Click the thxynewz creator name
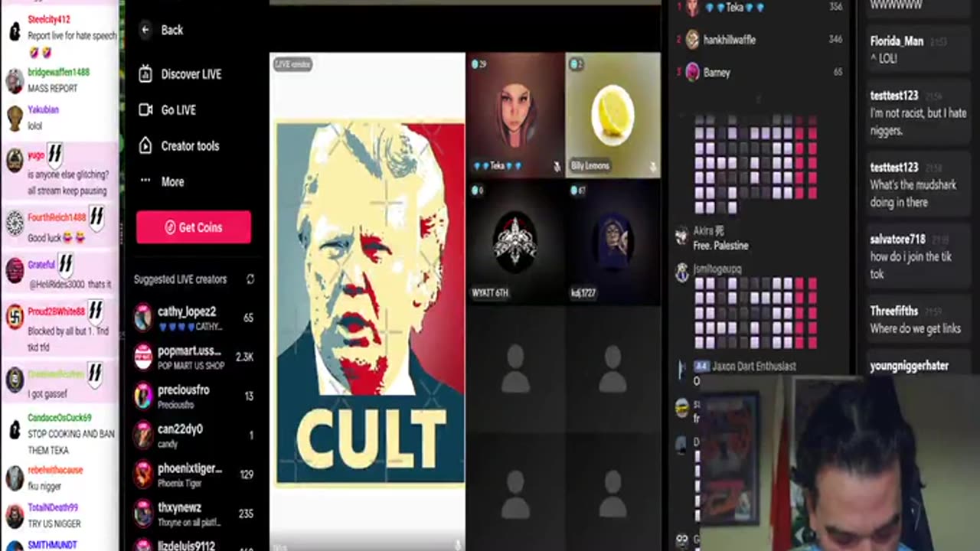Screen dimensions: 980x551 [x=179, y=507]
